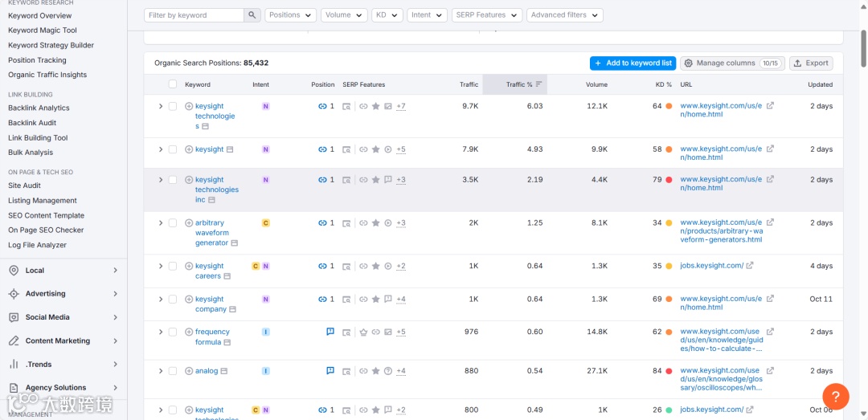Open Backlink Analytics in the sidebar
This screenshot has width=868, height=420.
click(39, 108)
